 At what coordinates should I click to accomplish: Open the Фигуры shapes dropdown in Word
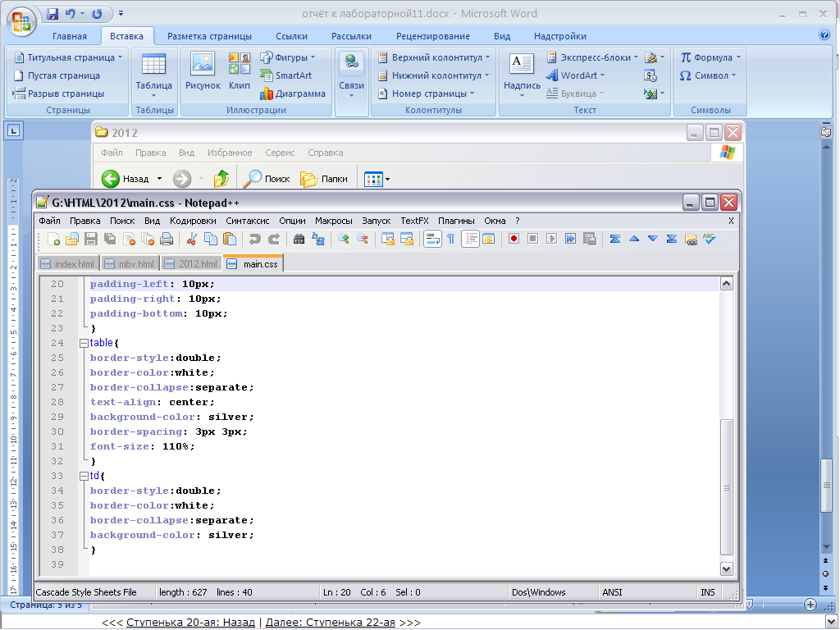[288, 57]
